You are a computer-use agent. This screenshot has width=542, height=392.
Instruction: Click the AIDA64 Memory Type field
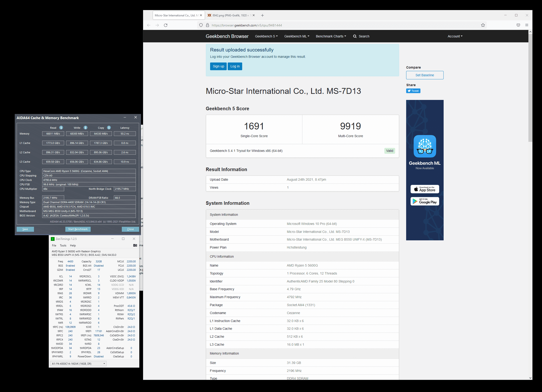pos(89,202)
